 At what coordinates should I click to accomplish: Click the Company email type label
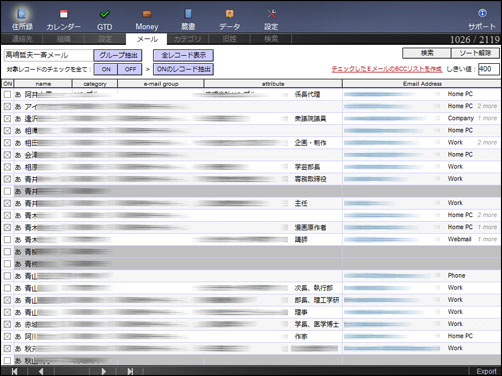point(461,118)
